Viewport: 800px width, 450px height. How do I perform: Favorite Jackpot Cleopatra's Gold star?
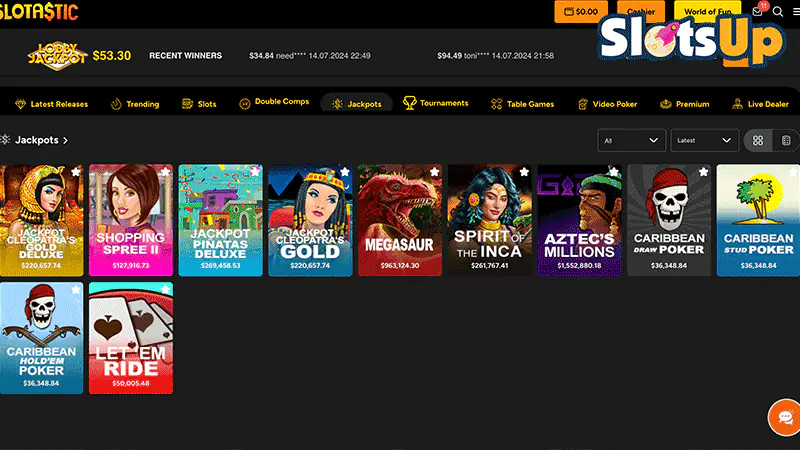(345, 172)
